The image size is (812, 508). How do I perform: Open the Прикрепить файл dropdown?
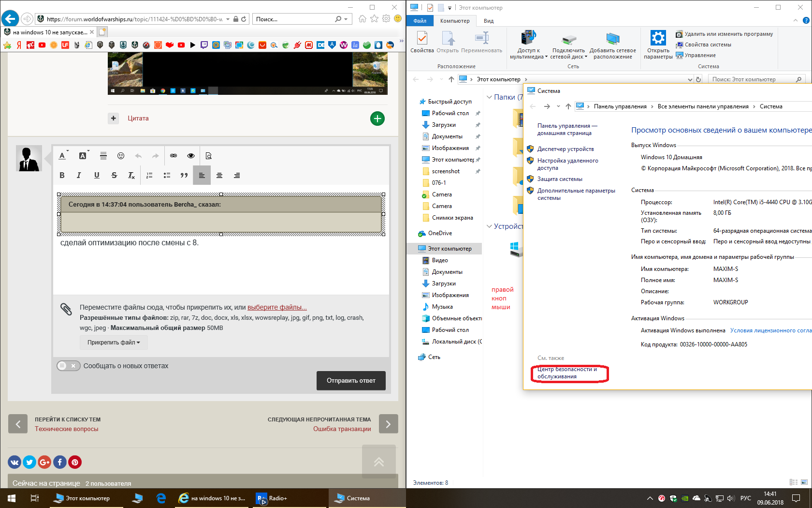[x=114, y=342]
